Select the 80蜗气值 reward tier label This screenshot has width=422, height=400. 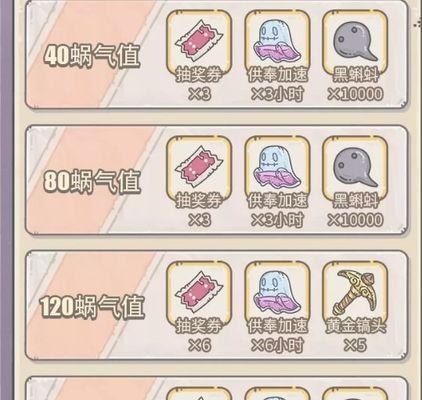[x=92, y=182]
